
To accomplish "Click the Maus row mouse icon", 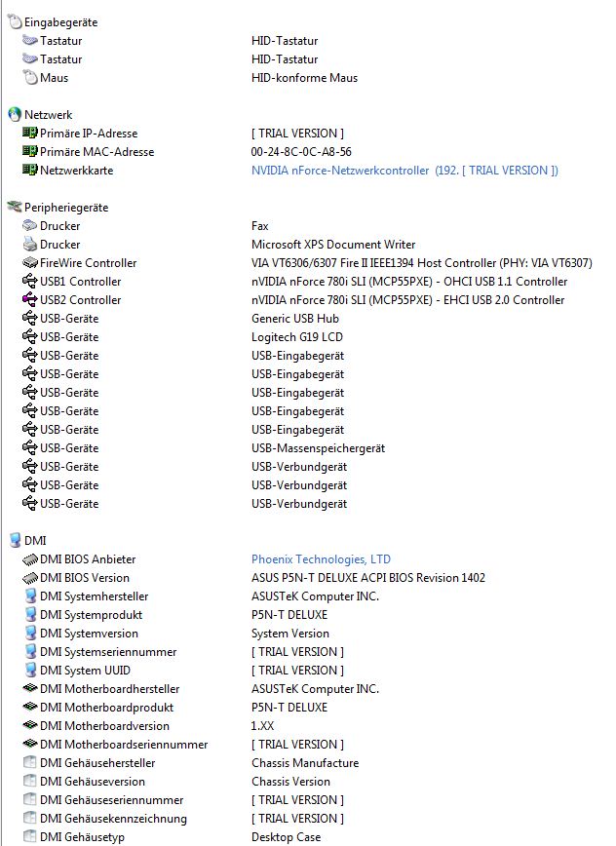I will pyautogui.click(x=29, y=78).
